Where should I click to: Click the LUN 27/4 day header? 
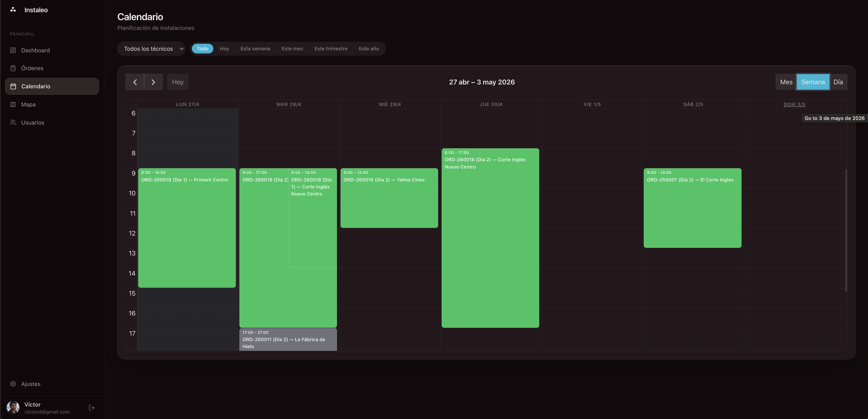[x=188, y=105]
